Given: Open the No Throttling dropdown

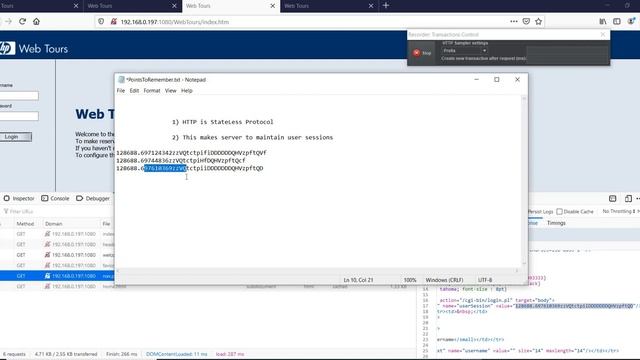Looking at the screenshot, I should point(620,211).
